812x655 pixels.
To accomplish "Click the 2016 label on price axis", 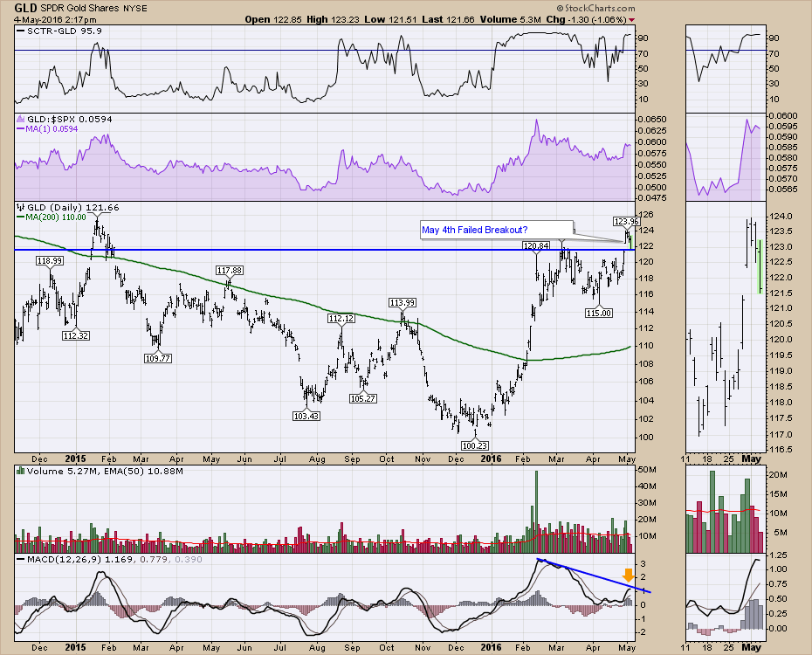I will (x=491, y=458).
